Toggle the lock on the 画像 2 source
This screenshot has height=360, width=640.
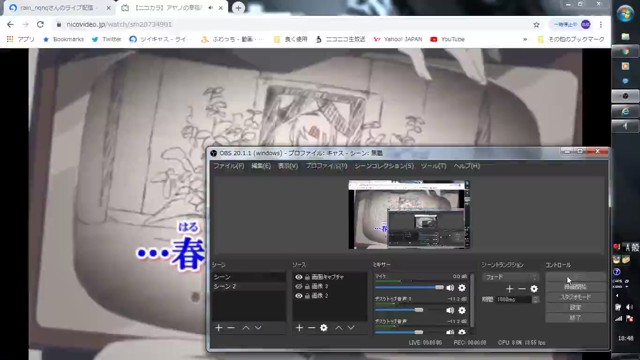pos(307,296)
